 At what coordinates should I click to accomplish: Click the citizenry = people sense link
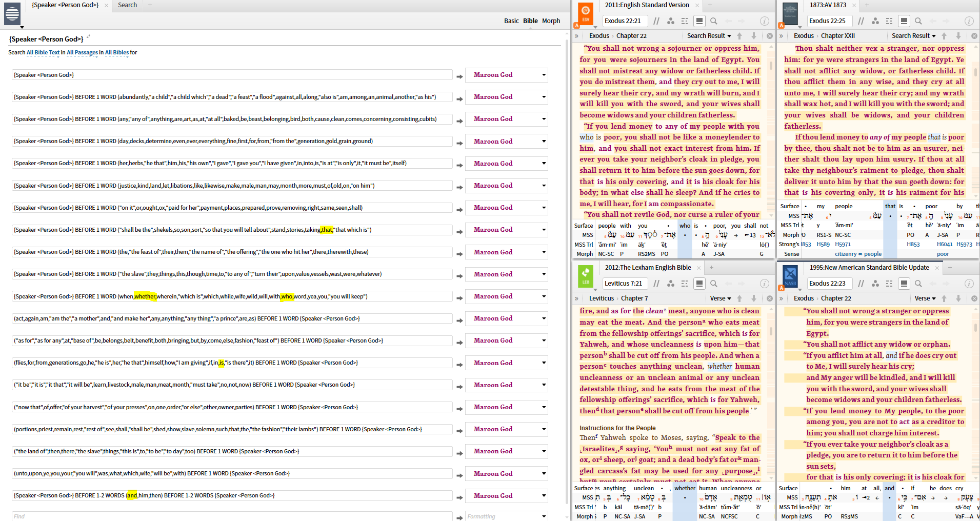click(x=858, y=254)
